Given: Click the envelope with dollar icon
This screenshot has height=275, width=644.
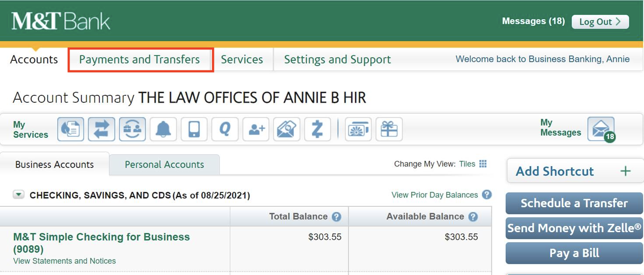Looking at the screenshot, I should point(287,129).
